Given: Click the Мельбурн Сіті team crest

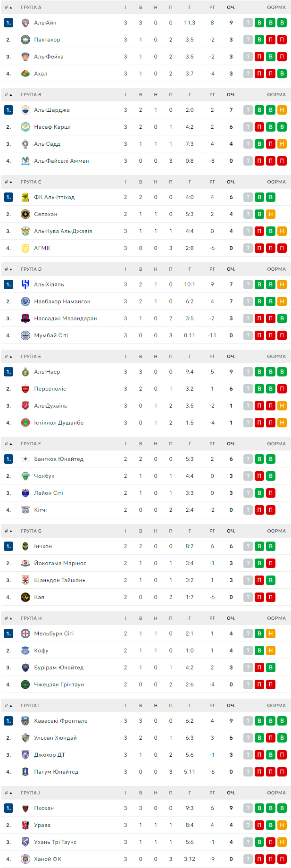Looking at the screenshot, I should tap(25, 634).
